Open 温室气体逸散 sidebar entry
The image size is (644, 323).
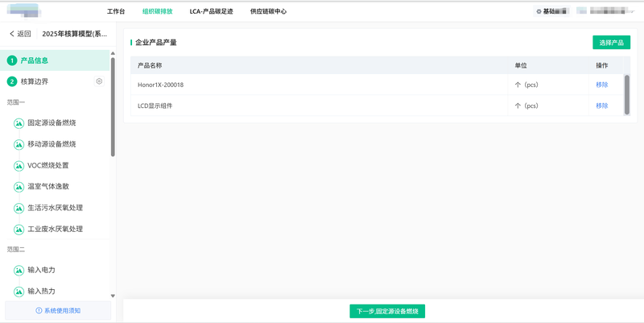tap(48, 187)
